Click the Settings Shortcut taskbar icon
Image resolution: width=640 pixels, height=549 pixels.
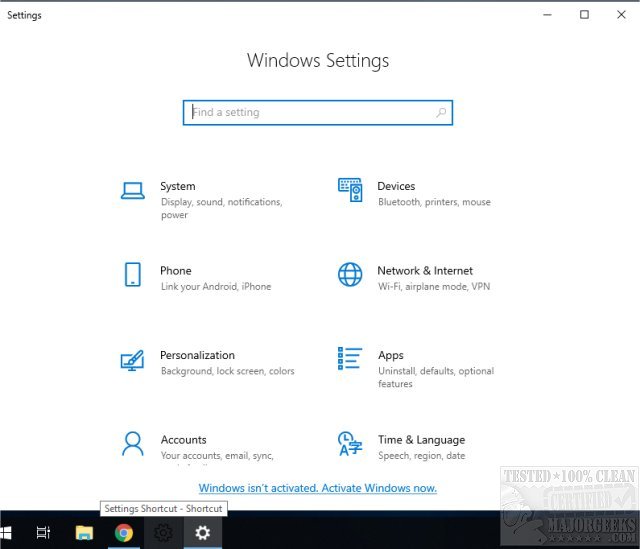coord(163,533)
